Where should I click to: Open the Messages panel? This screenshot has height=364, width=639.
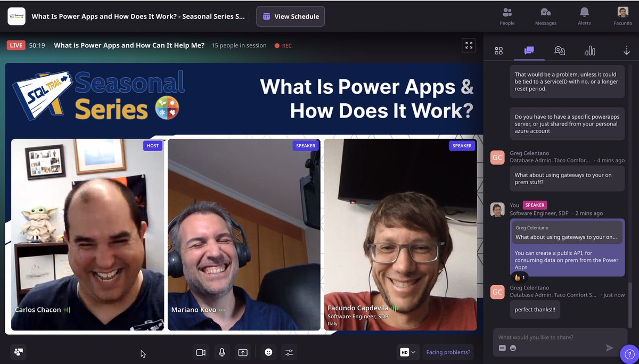click(545, 16)
